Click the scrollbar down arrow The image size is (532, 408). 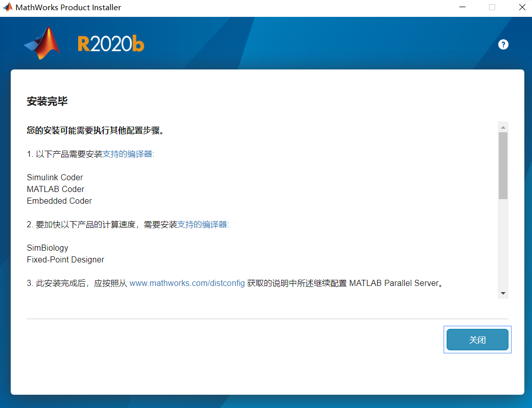(503, 294)
